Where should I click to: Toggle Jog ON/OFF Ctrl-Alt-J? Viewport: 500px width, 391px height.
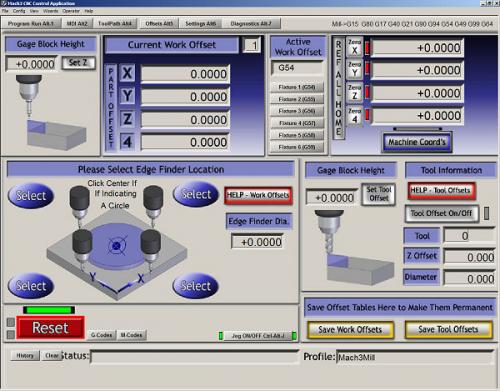[x=258, y=336]
